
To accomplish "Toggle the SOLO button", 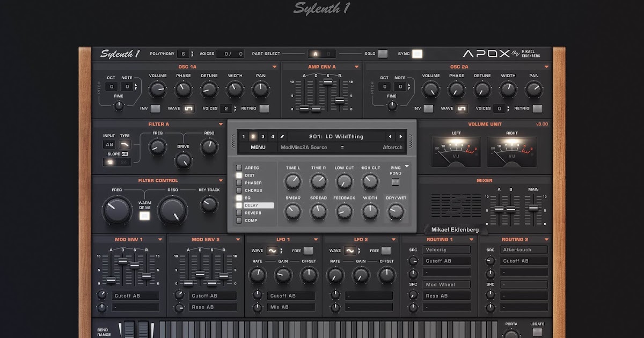I will pyautogui.click(x=383, y=54).
